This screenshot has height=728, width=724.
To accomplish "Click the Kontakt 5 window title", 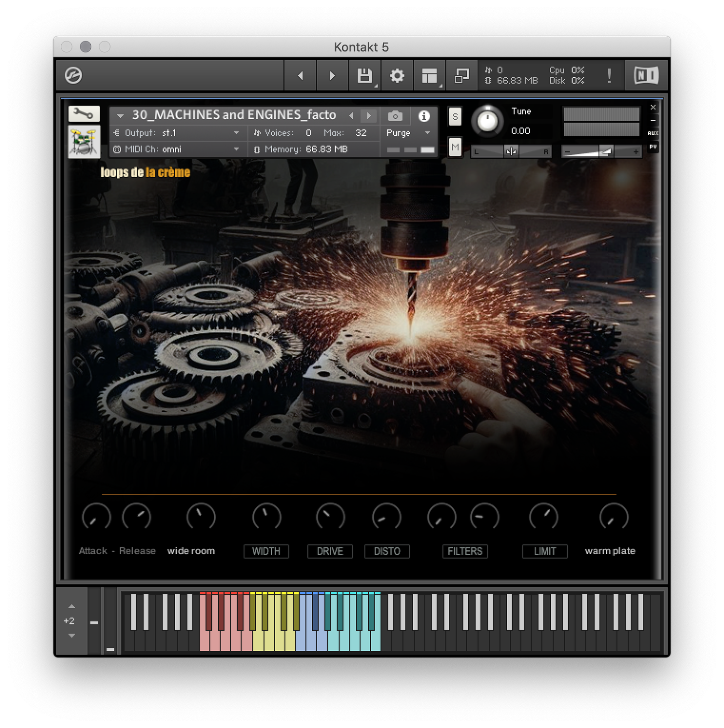I will click(x=362, y=47).
